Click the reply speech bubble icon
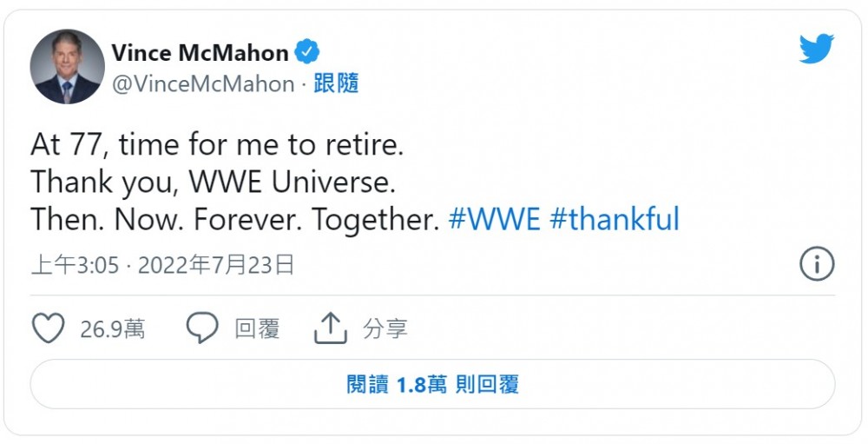868x444 pixels. tap(202, 328)
